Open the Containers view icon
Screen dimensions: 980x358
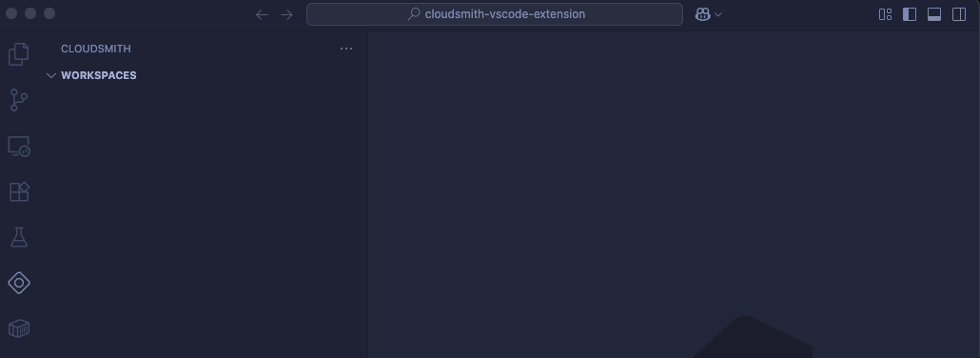[x=19, y=328]
